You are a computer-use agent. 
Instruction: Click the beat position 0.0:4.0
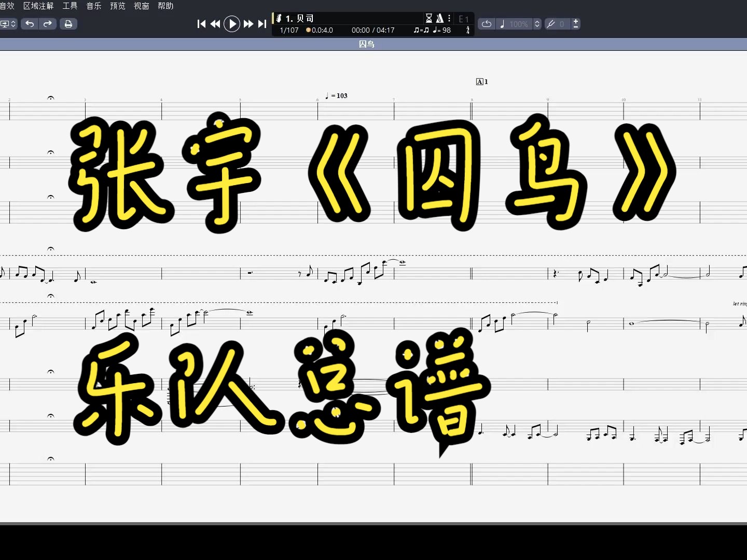tap(320, 30)
